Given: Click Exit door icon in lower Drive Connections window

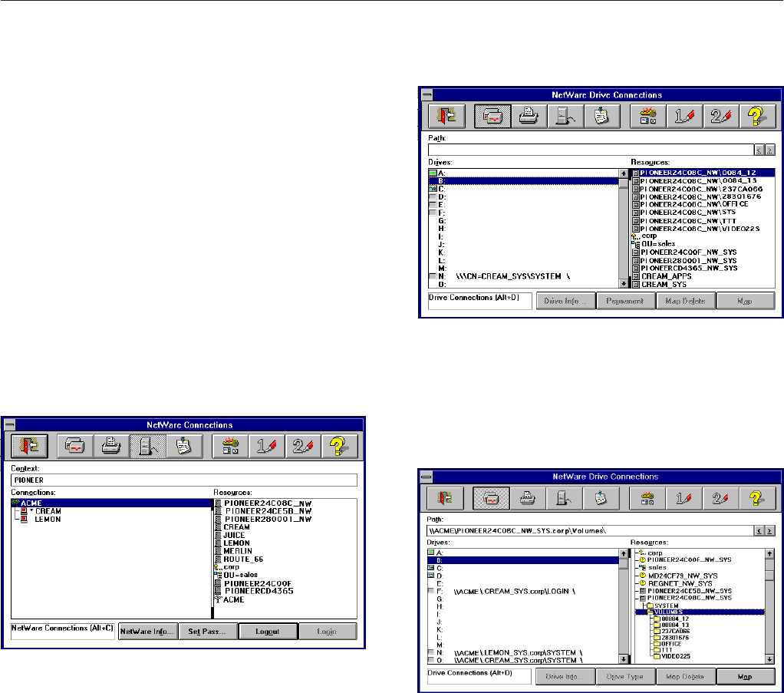Looking at the screenshot, I should tap(445, 498).
